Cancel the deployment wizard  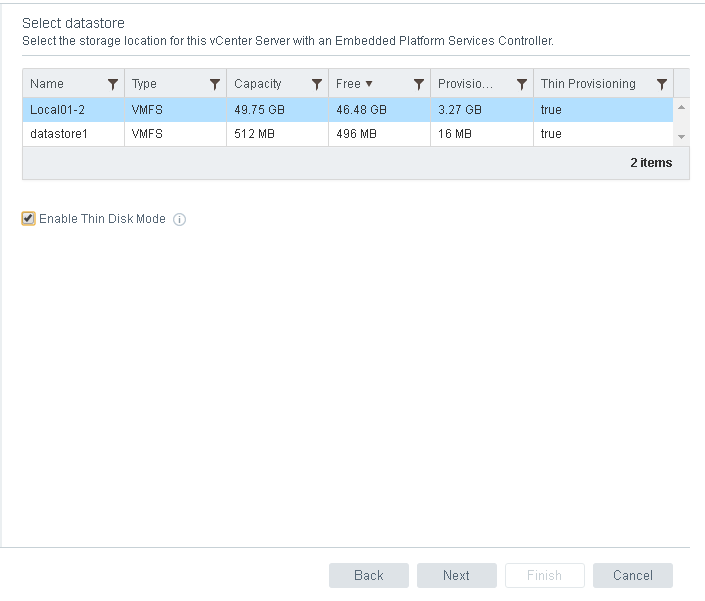(632, 575)
